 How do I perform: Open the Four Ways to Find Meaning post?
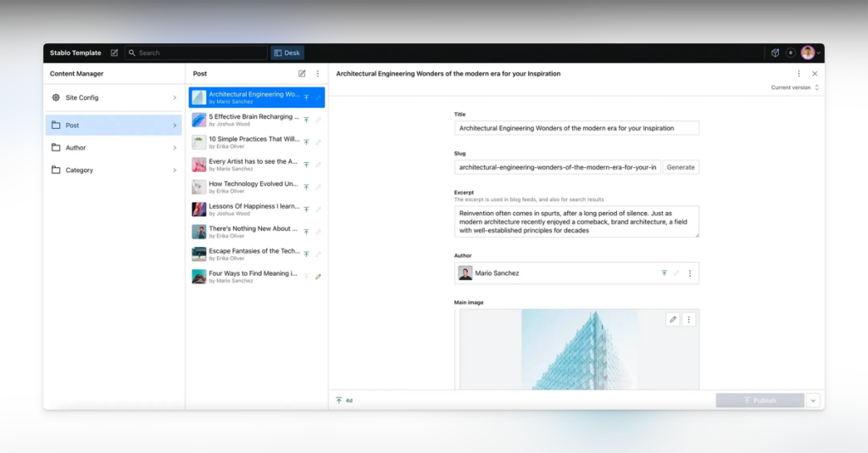pyautogui.click(x=257, y=277)
